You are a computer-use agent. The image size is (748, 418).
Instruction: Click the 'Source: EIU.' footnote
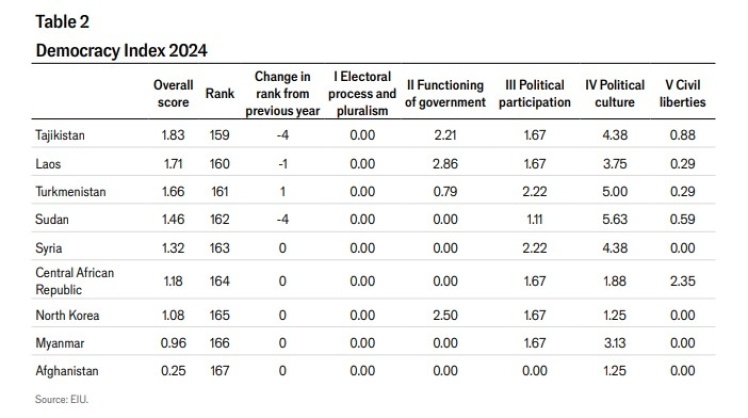(62, 398)
